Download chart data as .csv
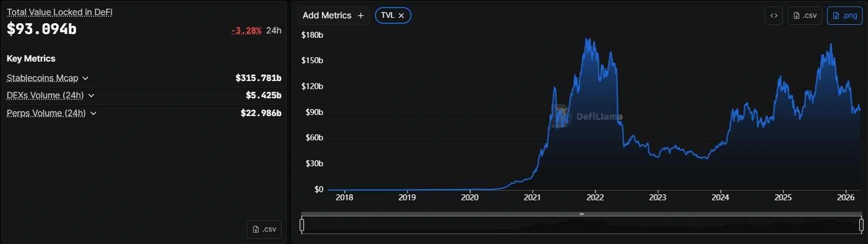Screen dimensions: 868x244 tap(805, 16)
